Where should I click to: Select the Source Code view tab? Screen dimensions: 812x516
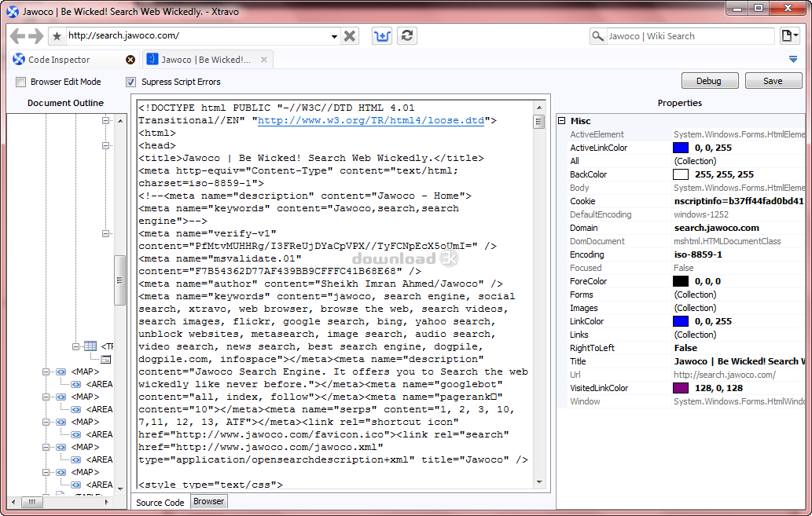160,502
